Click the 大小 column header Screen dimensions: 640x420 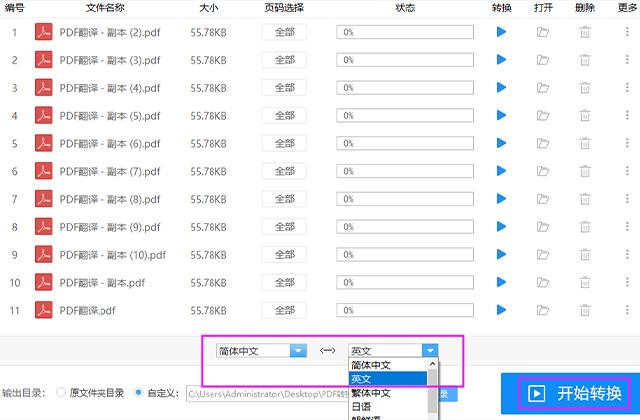pyautogui.click(x=208, y=7)
